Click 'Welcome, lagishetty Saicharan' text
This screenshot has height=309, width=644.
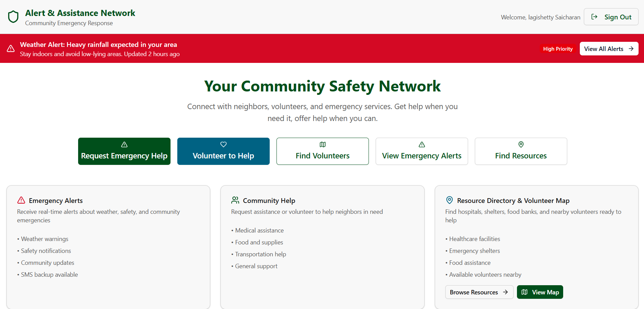pos(541,17)
